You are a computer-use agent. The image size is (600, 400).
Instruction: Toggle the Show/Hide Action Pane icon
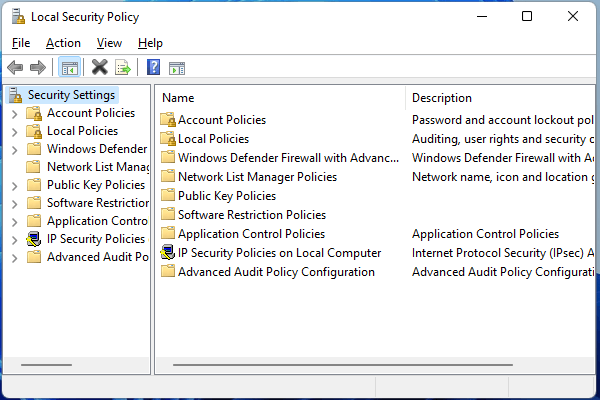pos(177,68)
